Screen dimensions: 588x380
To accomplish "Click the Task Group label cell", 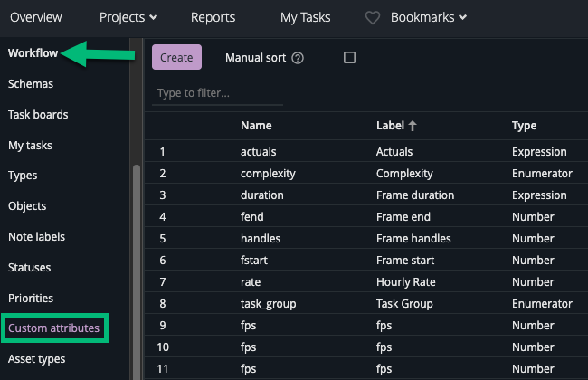I will (x=404, y=304).
